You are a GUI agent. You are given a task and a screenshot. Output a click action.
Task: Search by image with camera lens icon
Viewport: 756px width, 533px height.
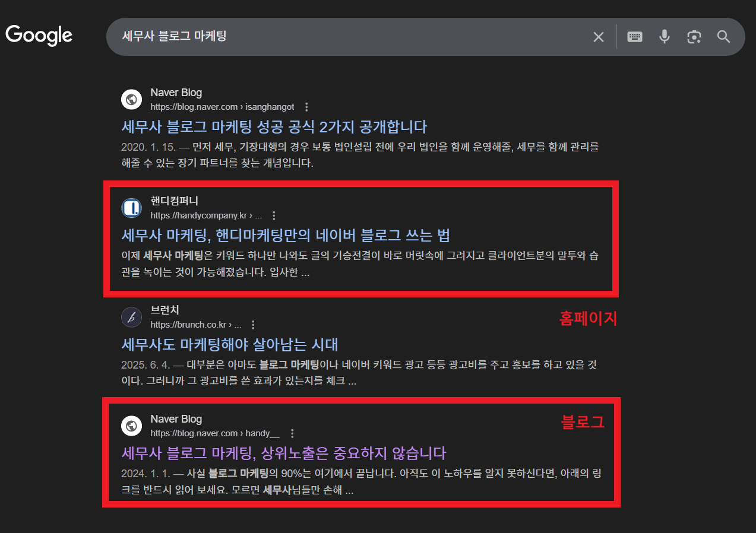point(694,37)
